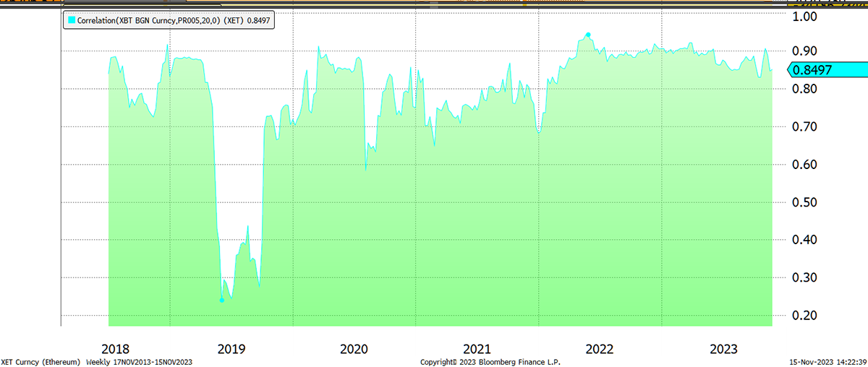Click the 0.8497 last value flag
The width and height of the screenshot is (868, 367).
tap(827, 70)
